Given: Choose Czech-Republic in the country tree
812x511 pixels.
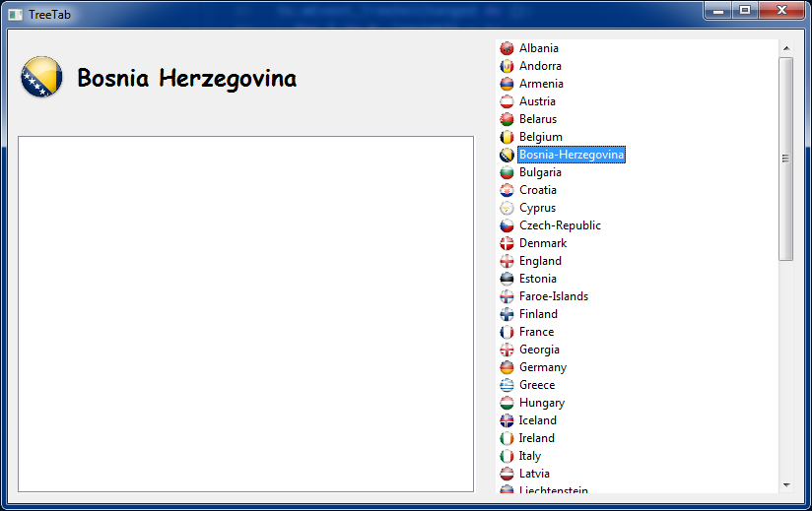Looking at the screenshot, I should 560,225.
